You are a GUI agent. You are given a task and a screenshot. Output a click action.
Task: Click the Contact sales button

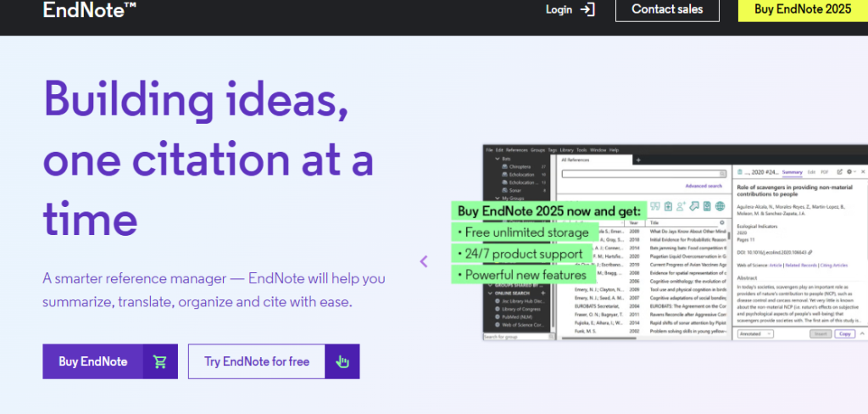(667, 9)
